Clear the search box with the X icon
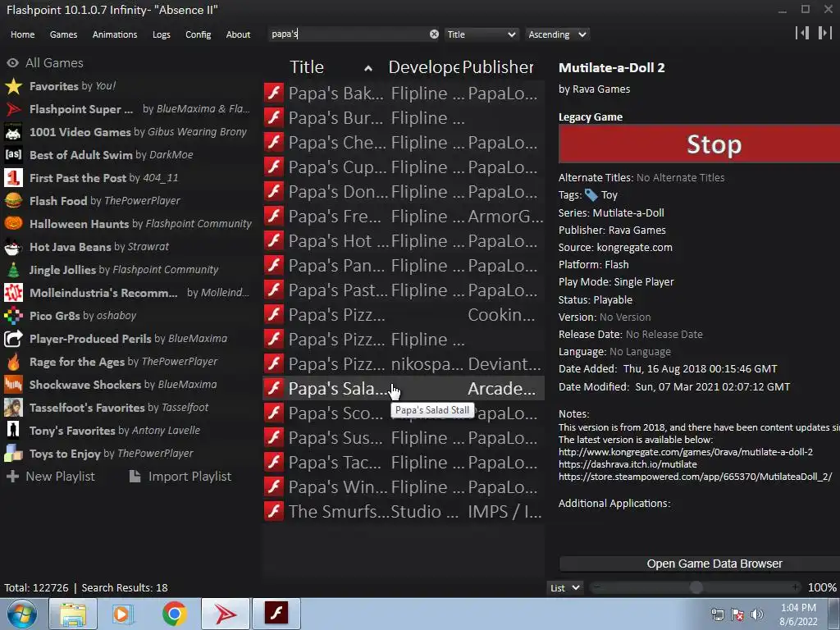Image resolution: width=840 pixels, height=630 pixels. (434, 34)
